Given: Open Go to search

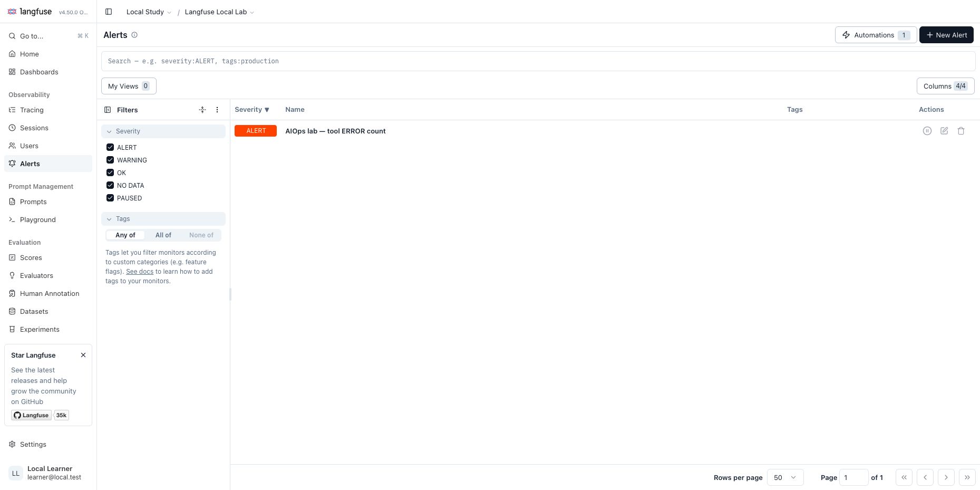Looking at the screenshot, I should tap(48, 36).
